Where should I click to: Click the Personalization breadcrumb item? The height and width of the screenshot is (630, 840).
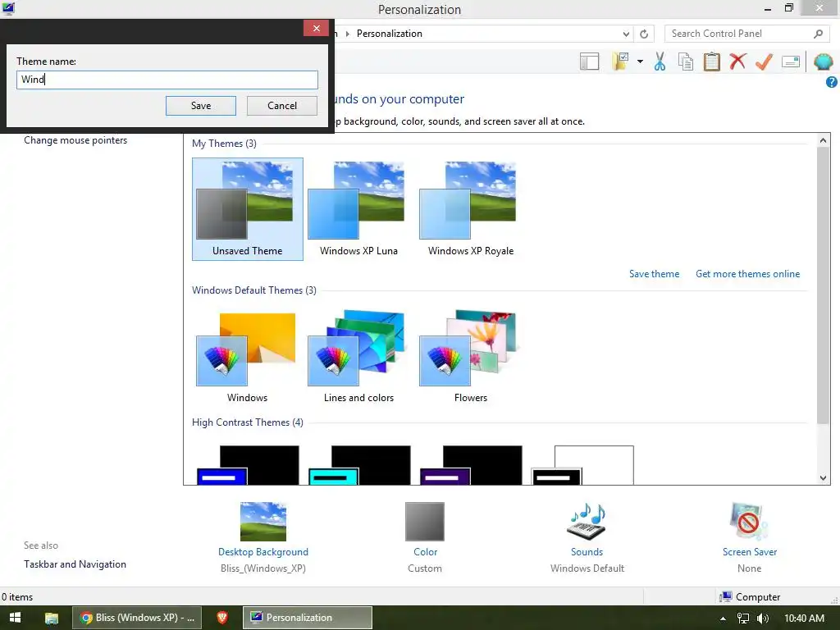click(390, 34)
